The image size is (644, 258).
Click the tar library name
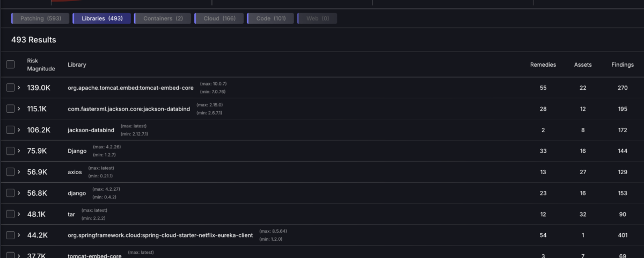point(71,214)
